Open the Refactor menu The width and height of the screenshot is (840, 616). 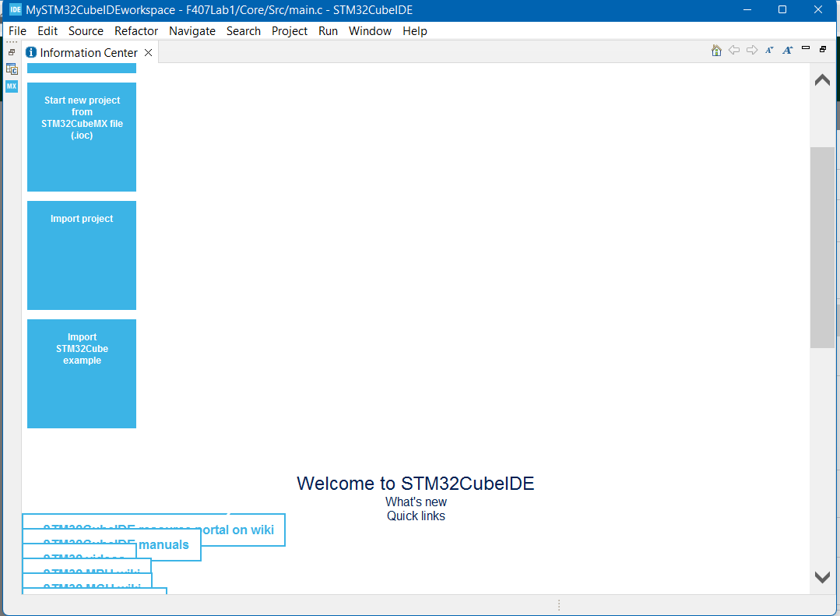136,31
